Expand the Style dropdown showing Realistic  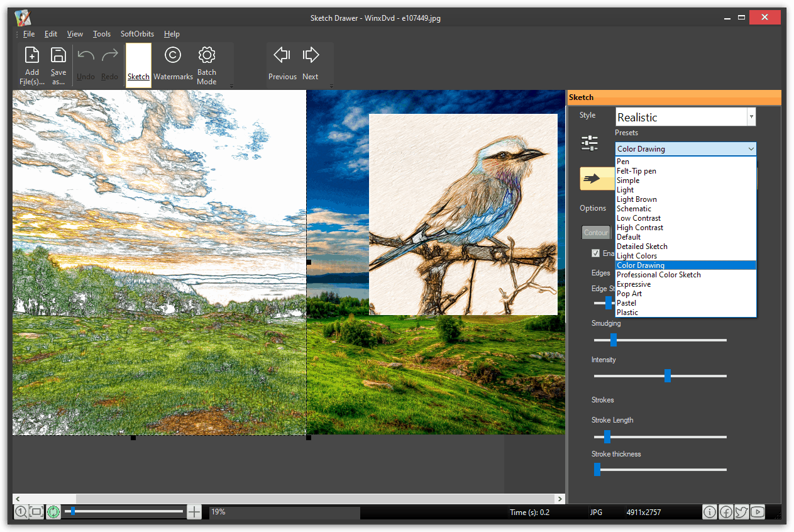point(751,117)
